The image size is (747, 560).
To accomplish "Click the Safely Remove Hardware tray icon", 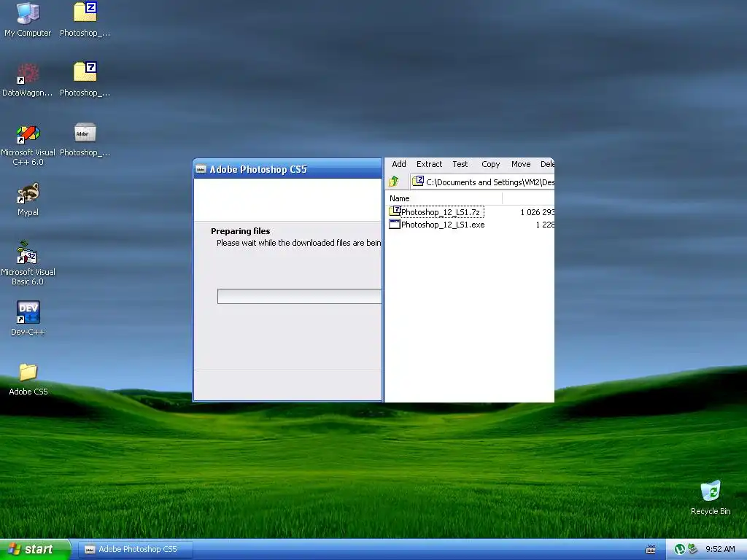I will point(693,549).
